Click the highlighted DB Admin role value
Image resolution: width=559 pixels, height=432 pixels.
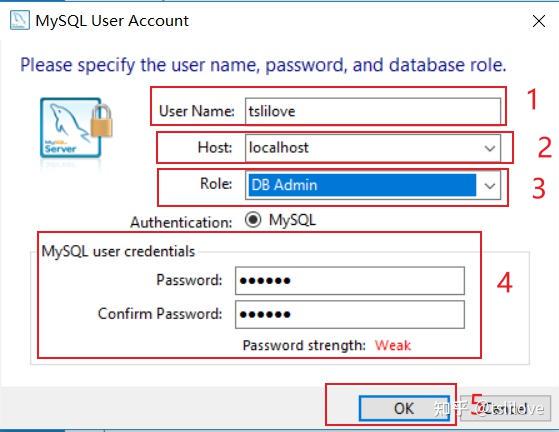pos(362,185)
